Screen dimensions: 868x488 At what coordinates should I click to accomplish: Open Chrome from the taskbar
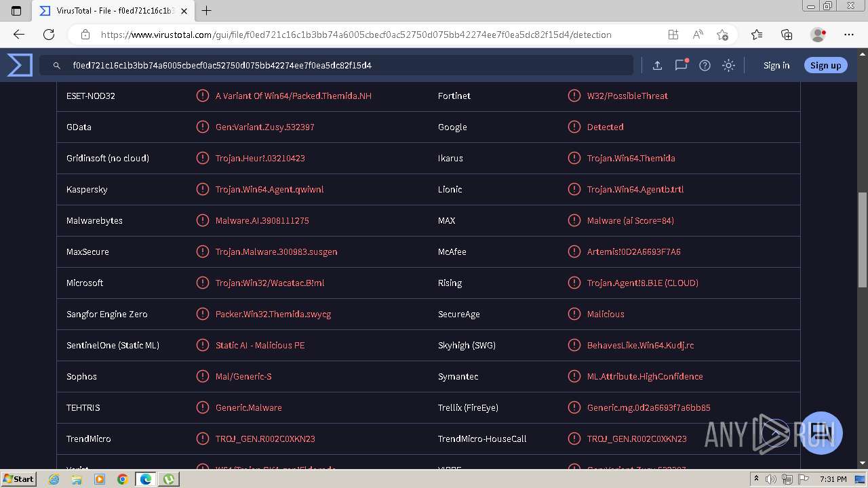(x=122, y=479)
